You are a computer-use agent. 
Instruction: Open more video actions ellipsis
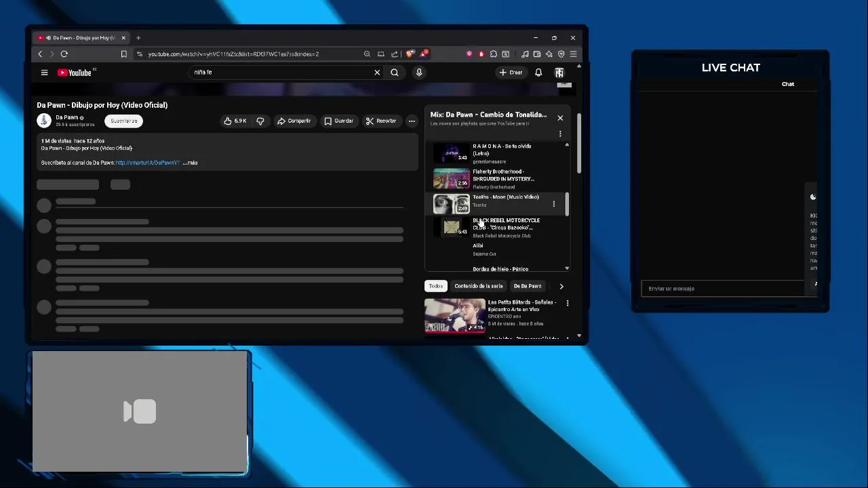click(x=412, y=121)
